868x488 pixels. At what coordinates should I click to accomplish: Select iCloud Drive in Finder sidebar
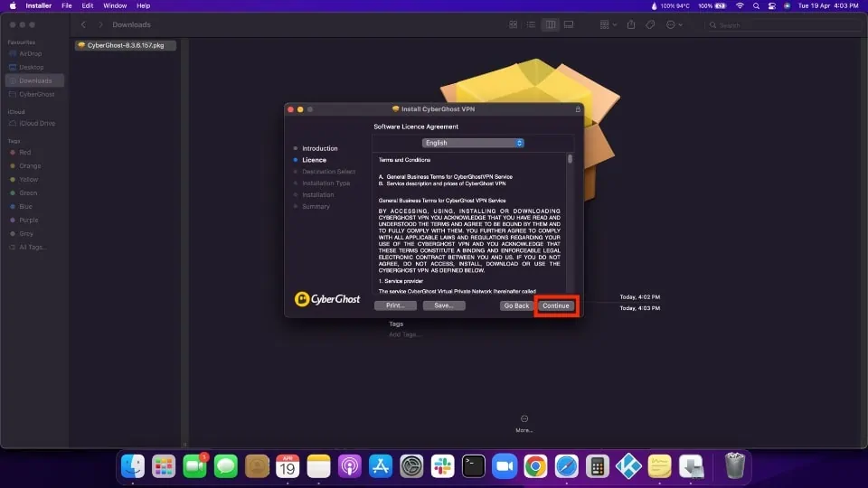[36, 124]
